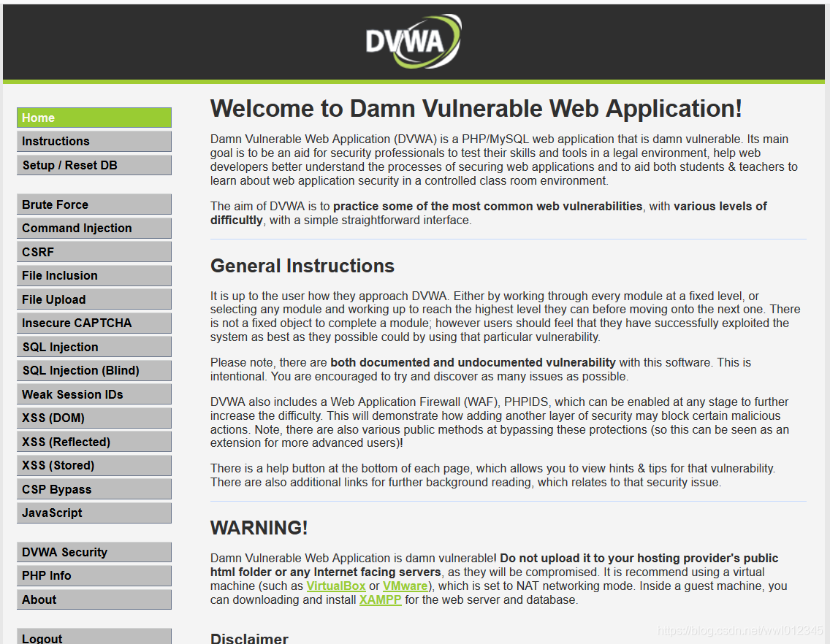The height and width of the screenshot is (644, 830).
Task: Click the WARNING! heading
Action: [259, 528]
